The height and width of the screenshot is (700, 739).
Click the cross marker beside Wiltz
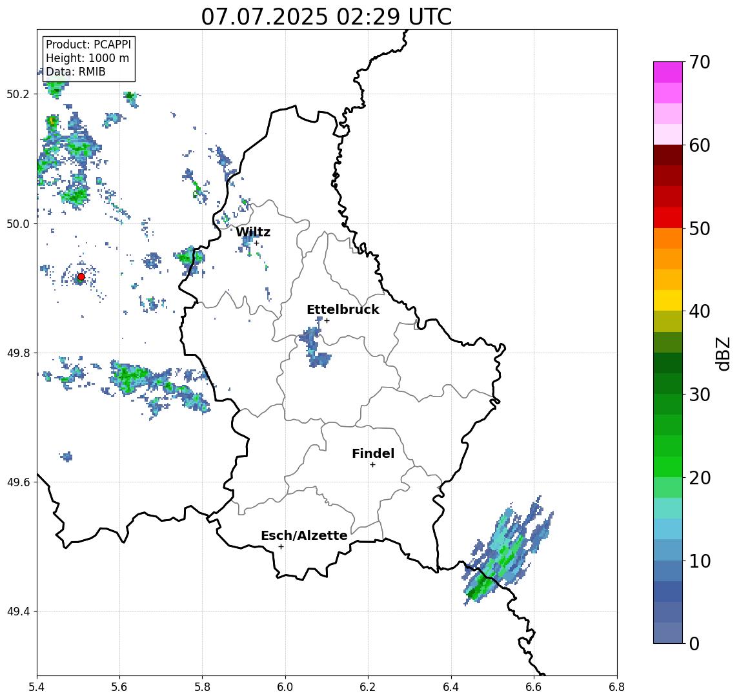point(256,243)
